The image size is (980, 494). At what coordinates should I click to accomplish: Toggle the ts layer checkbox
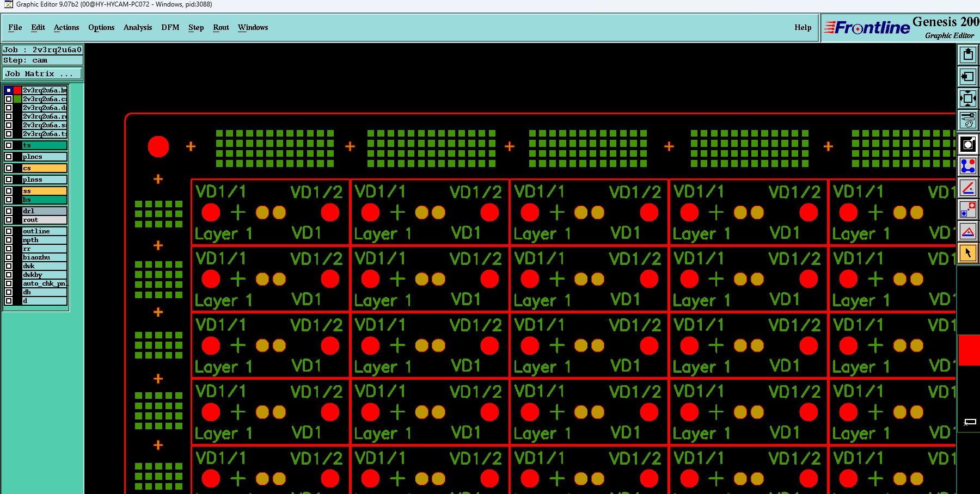[x=9, y=145]
